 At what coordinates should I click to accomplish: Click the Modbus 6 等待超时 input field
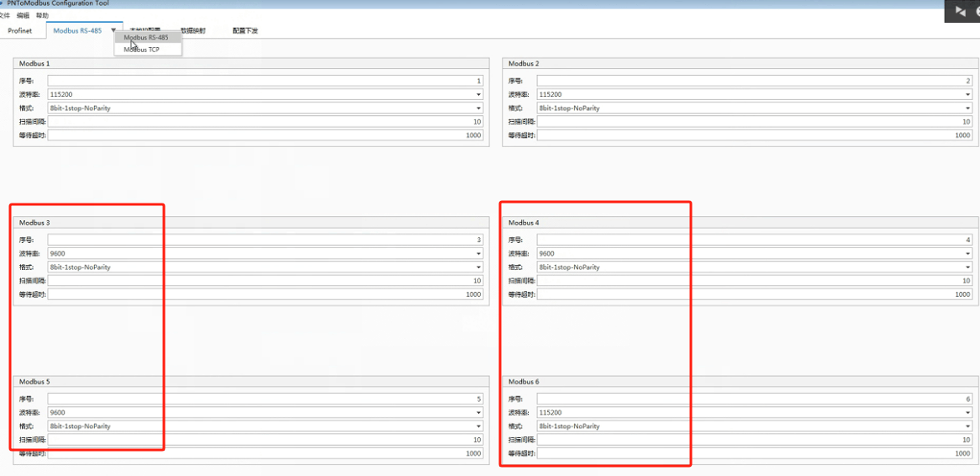pyautogui.click(x=754, y=453)
